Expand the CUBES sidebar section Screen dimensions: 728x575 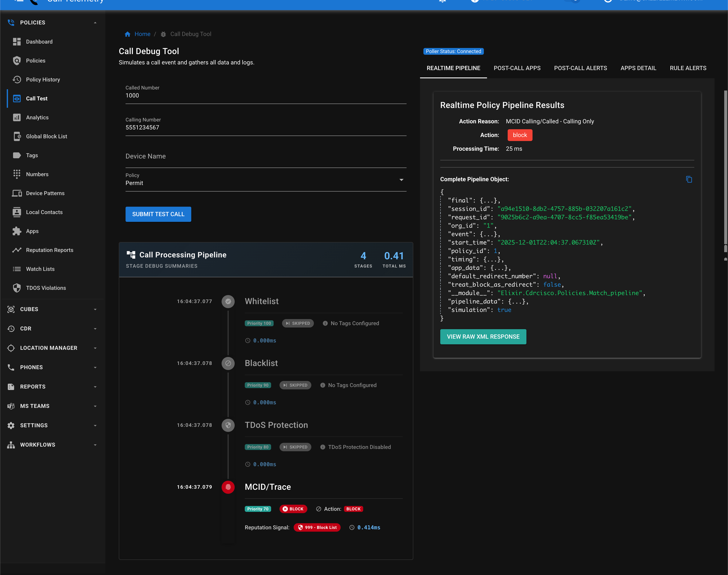pyautogui.click(x=52, y=309)
